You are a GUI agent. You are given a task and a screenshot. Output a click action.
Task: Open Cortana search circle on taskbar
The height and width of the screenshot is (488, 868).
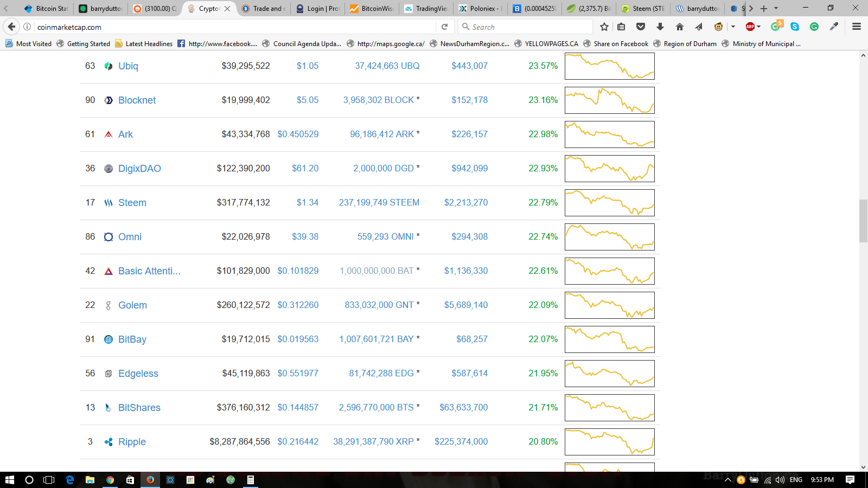point(29,480)
